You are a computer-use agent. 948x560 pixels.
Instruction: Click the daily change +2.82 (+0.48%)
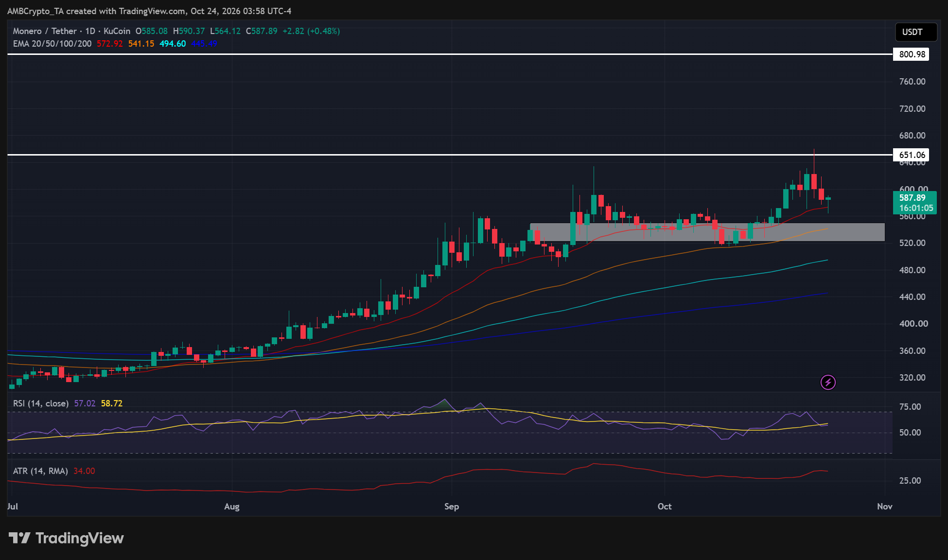311,31
